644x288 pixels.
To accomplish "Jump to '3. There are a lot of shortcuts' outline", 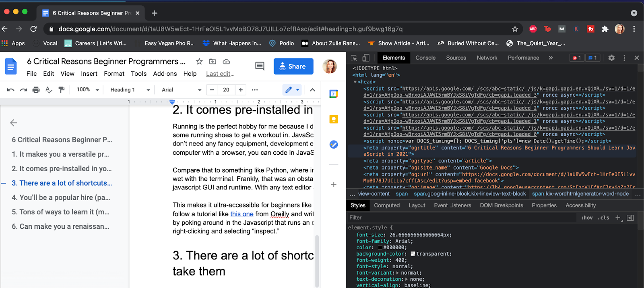I will coord(62,183).
